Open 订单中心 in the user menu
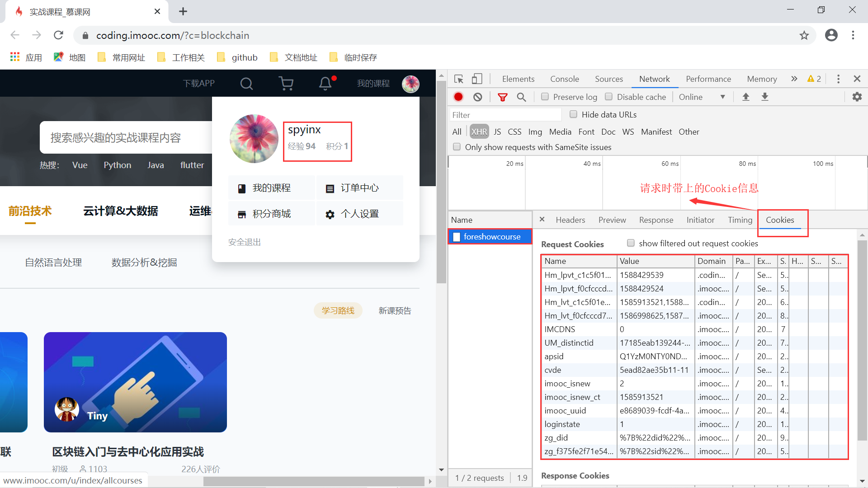 click(359, 188)
